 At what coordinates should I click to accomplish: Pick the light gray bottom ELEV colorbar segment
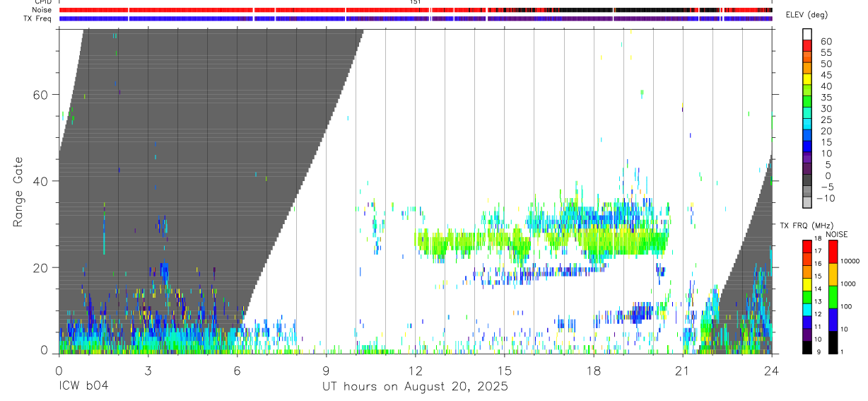[x=807, y=202]
